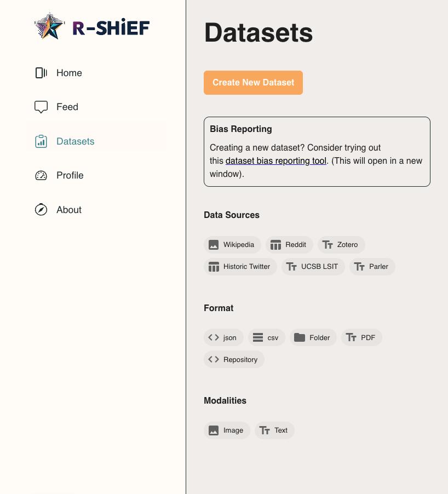Image resolution: width=448 pixels, height=494 pixels.
Task: Click the text icon on the PDF chip
Action: (x=351, y=337)
